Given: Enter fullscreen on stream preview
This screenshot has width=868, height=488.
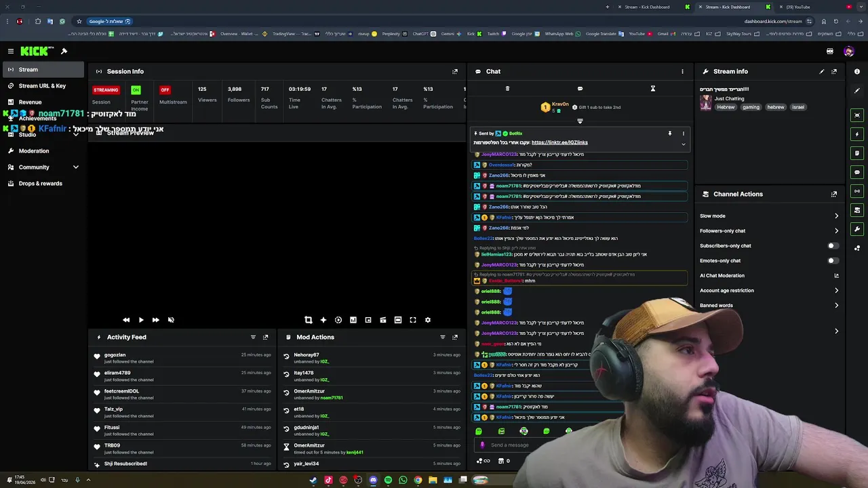Looking at the screenshot, I should click(x=413, y=320).
